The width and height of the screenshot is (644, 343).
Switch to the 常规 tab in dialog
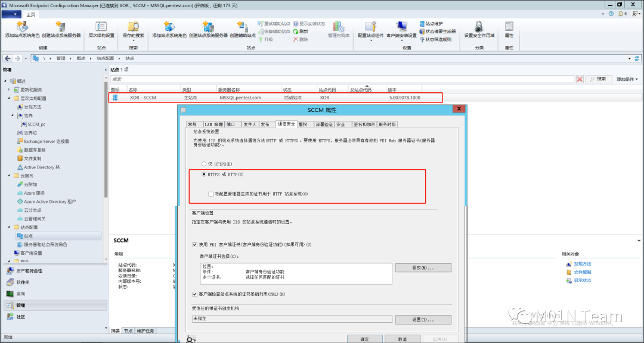point(192,124)
